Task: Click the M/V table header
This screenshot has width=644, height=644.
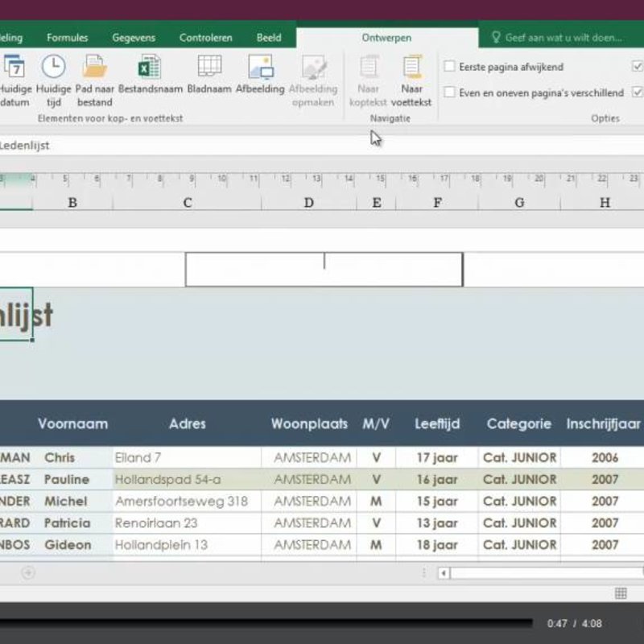Action: click(x=376, y=423)
